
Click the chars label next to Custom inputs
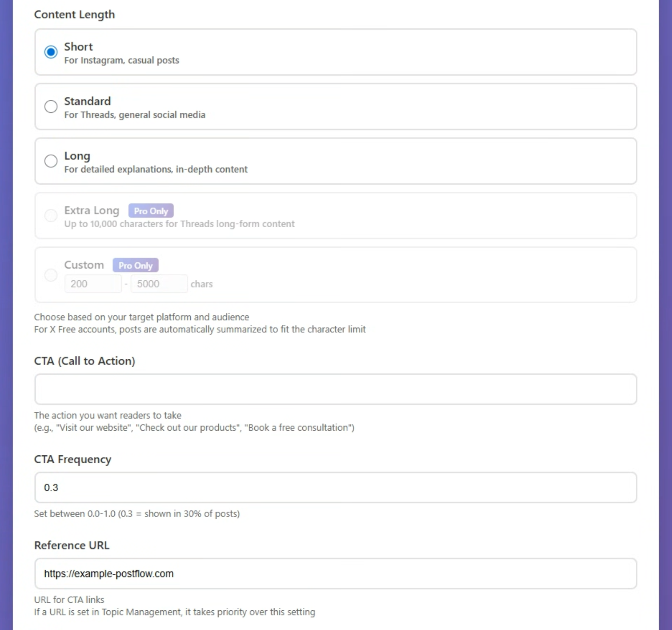click(x=202, y=284)
